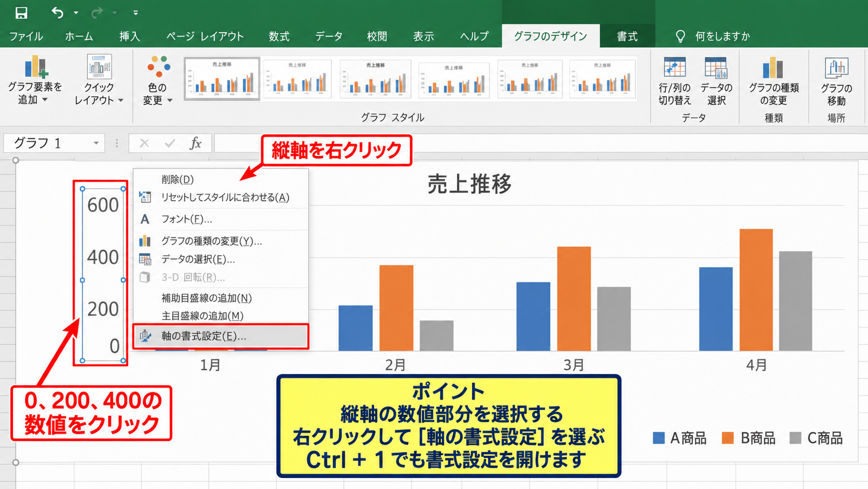Click the 4月 category axis label
The width and height of the screenshot is (868, 489).
[x=756, y=365]
